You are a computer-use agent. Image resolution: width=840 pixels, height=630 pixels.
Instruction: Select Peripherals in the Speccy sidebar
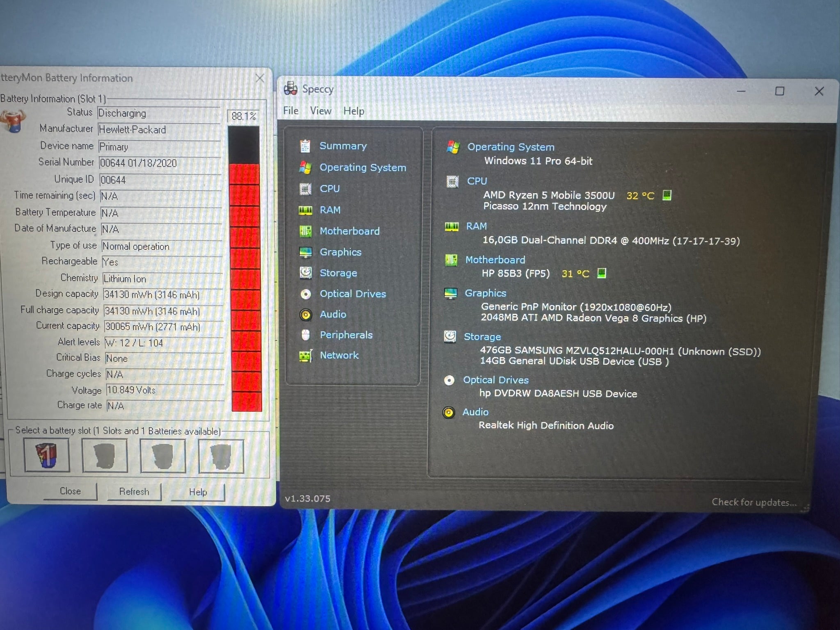346,335
